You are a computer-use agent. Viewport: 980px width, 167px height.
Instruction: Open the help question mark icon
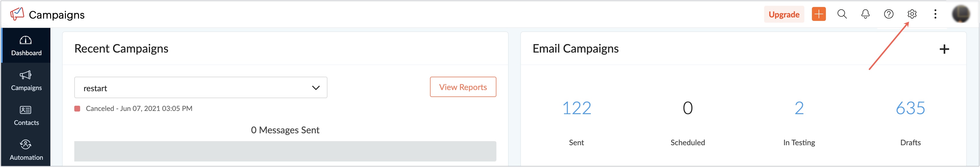888,14
